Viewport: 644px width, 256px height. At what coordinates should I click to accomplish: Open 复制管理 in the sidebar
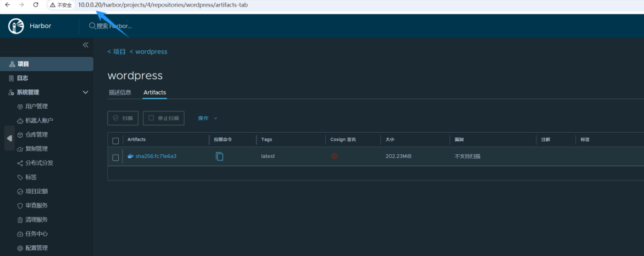pos(36,149)
